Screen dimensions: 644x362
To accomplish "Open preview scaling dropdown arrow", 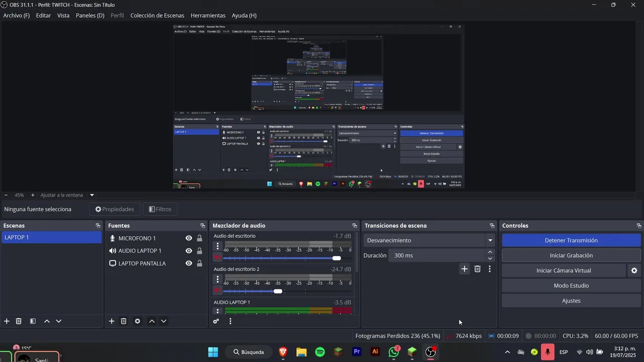I will click(x=92, y=195).
